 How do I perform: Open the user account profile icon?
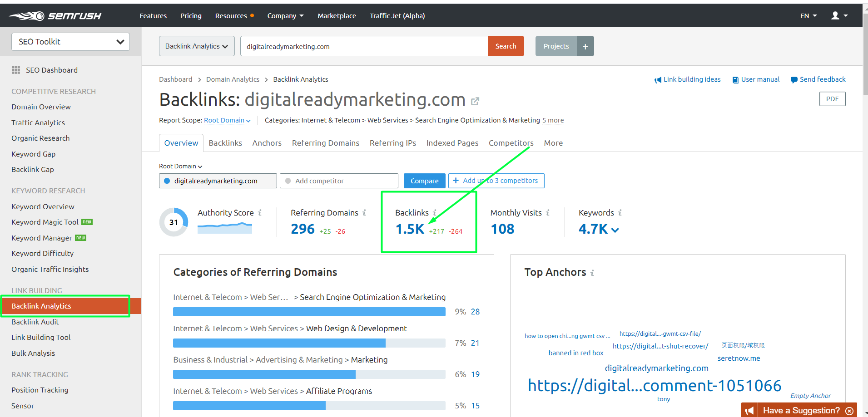pyautogui.click(x=835, y=16)
